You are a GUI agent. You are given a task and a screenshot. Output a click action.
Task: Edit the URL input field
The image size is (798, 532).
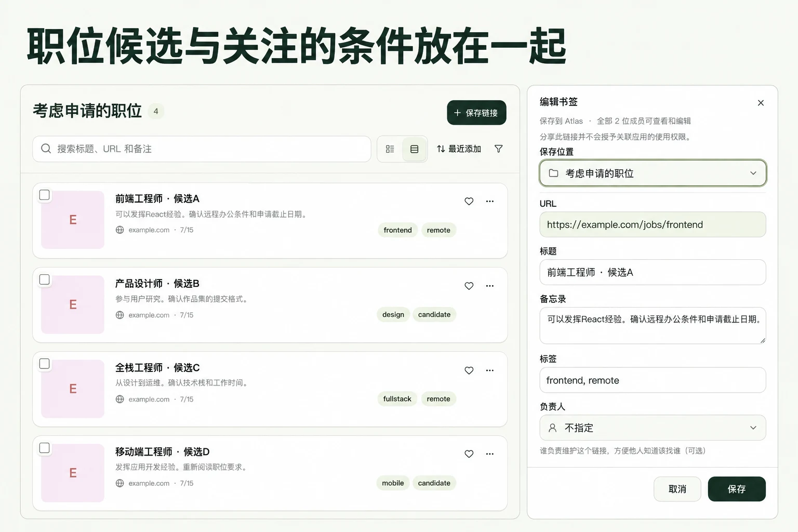click(x=653, y=224)
